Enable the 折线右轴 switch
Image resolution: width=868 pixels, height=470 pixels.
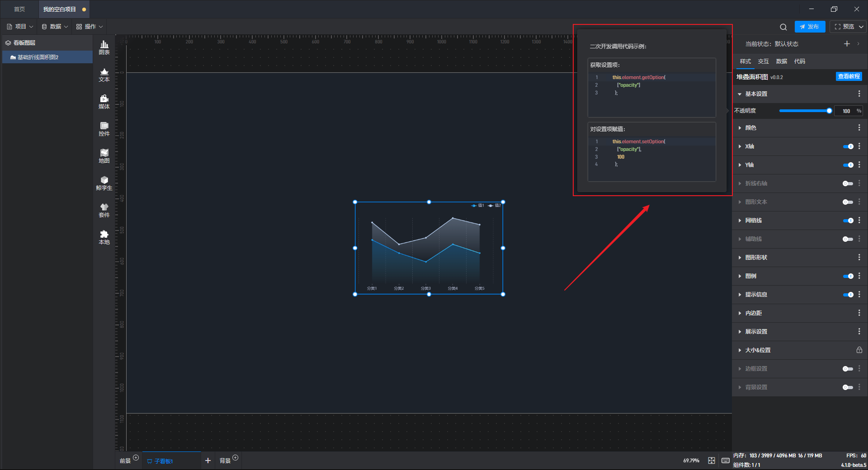pyautogui.click(x=848, y=183)
